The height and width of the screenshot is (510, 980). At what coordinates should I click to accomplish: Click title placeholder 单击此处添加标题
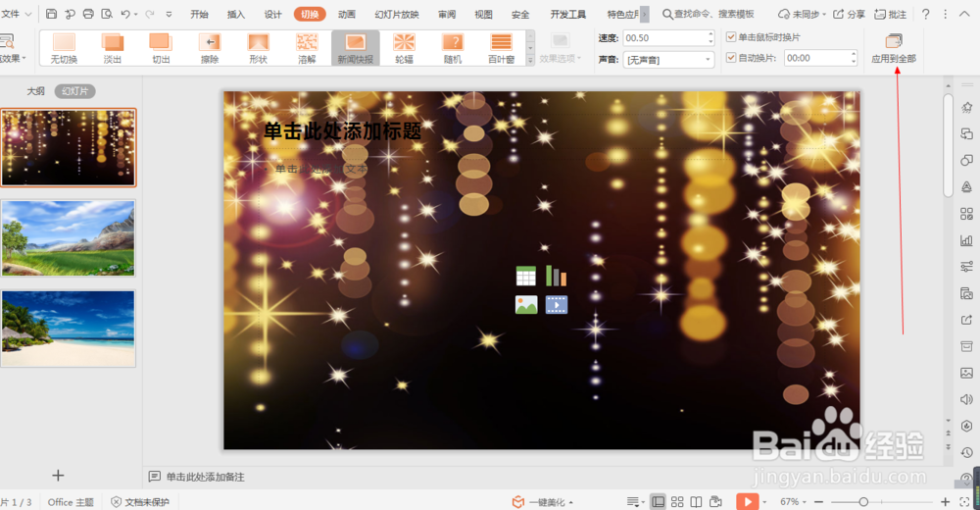(x=342, y=130)
